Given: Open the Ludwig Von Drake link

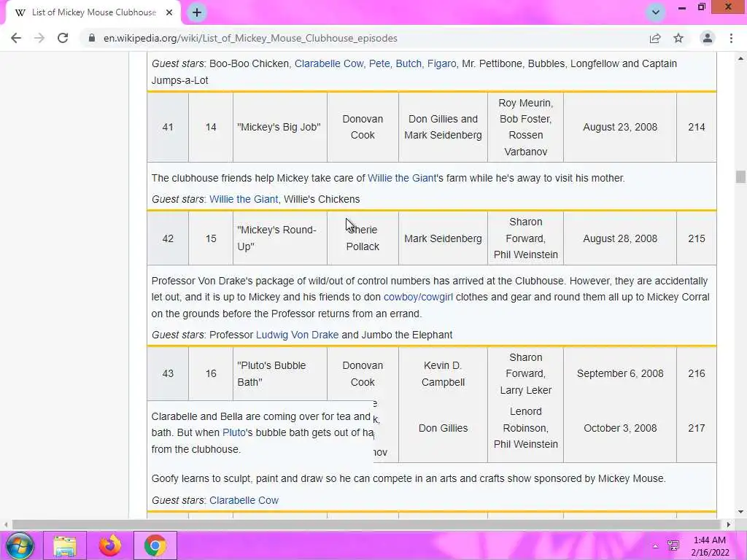Looking at the screenshot, I should (297, 335).
